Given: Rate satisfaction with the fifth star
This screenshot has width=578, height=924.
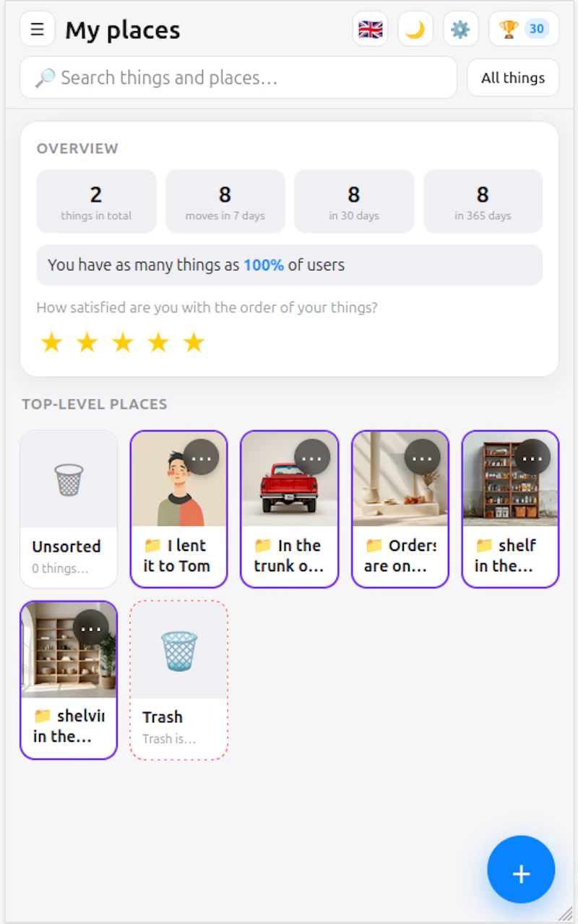Looking at the screenshot, I should click(194, 342).
